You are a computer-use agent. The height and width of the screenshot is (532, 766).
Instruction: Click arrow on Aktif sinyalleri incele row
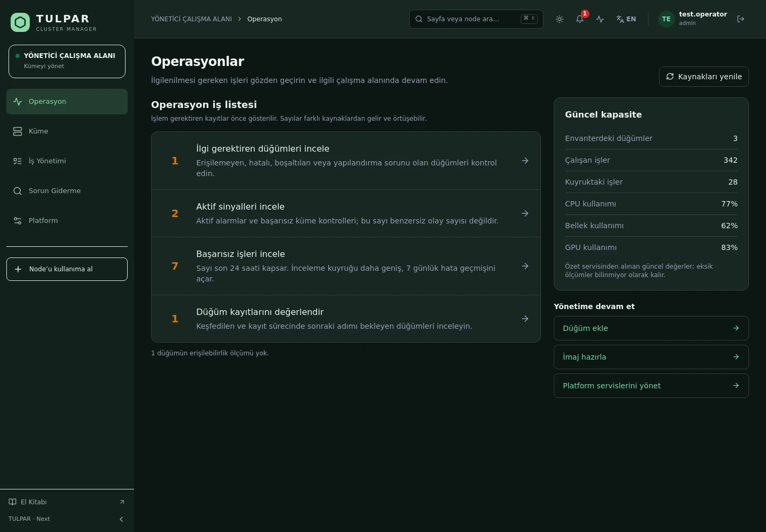pos(525,213)
